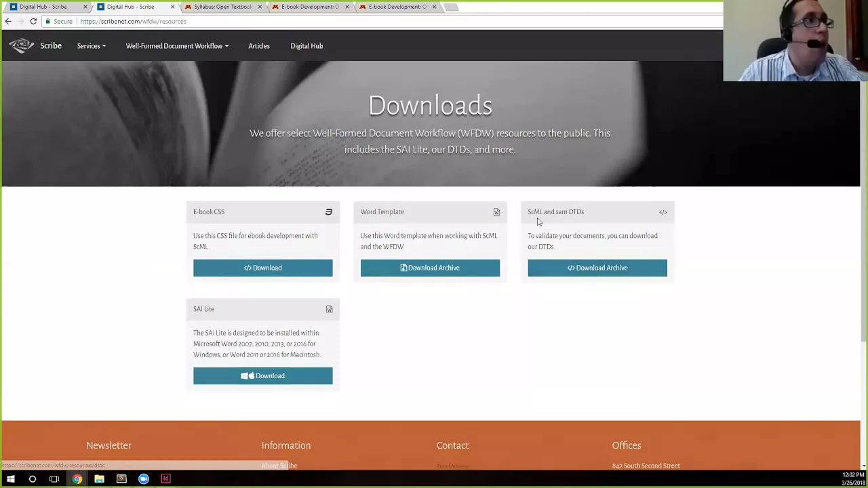Switch to the last E-book Development tab
This screenshot has height=488, width=868.
[397, 7]
